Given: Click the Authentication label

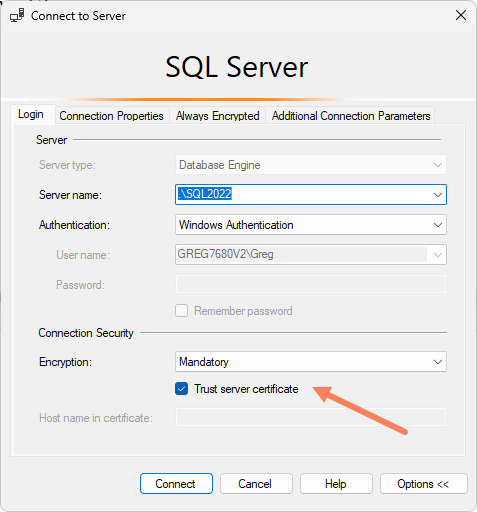Looking at the screenshot, I should 74,225.
